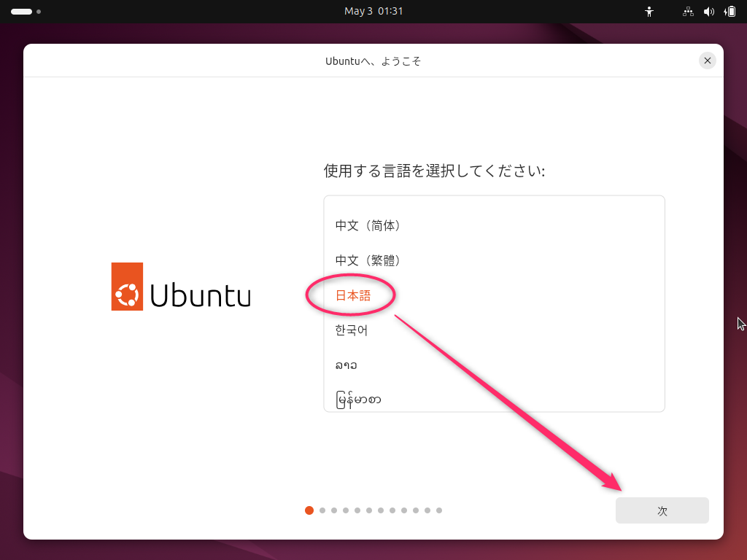Open the accessibility menu in top bar

[649, 12]
